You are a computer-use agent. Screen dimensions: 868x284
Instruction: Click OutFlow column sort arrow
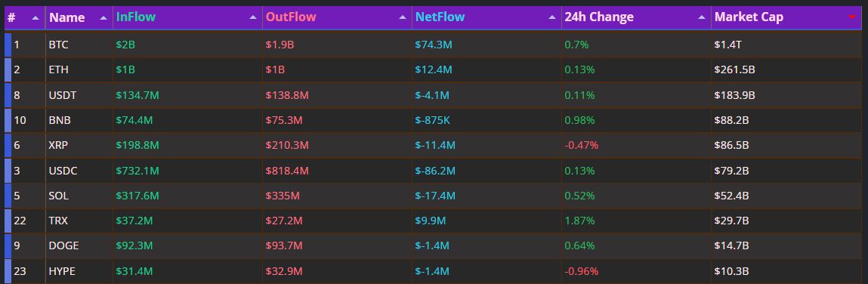pos(403,17)
